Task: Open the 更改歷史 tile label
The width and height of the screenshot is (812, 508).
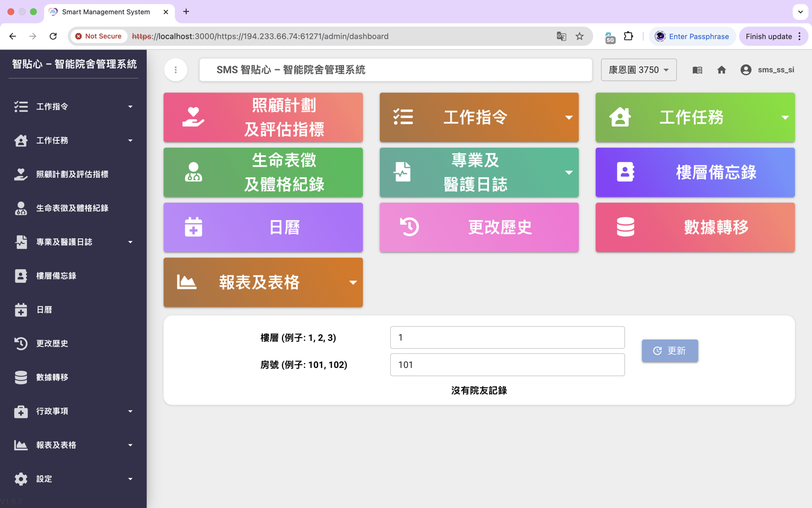Action: (x=500, y=227)
